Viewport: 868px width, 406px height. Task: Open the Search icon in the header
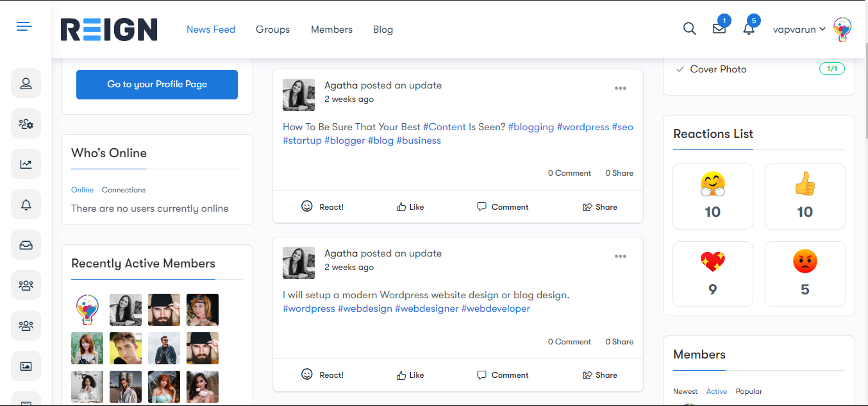pyautogui.click(x=689, y=29)
